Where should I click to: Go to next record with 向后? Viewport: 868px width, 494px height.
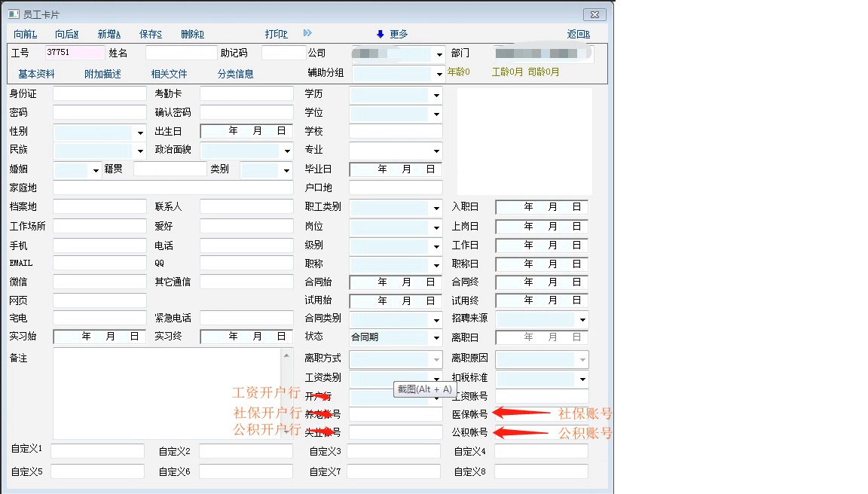(x=67, y=35)
